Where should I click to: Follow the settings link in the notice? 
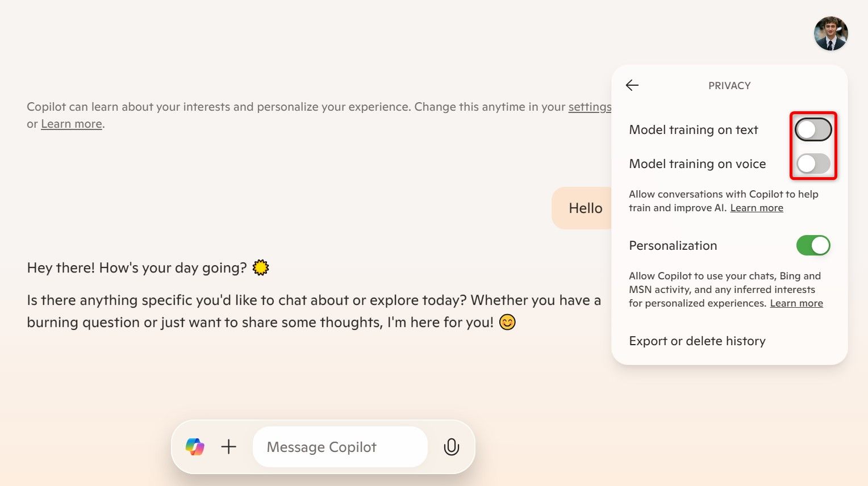[x=590, y=107]
